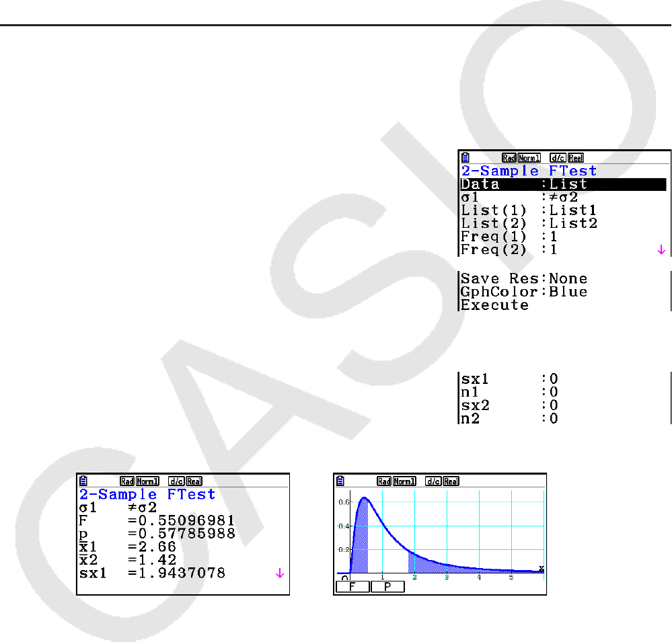Click the pink scroll-down arrow in setup screen
The height and width of the screenshot is (642, 672).
point(661,249)
